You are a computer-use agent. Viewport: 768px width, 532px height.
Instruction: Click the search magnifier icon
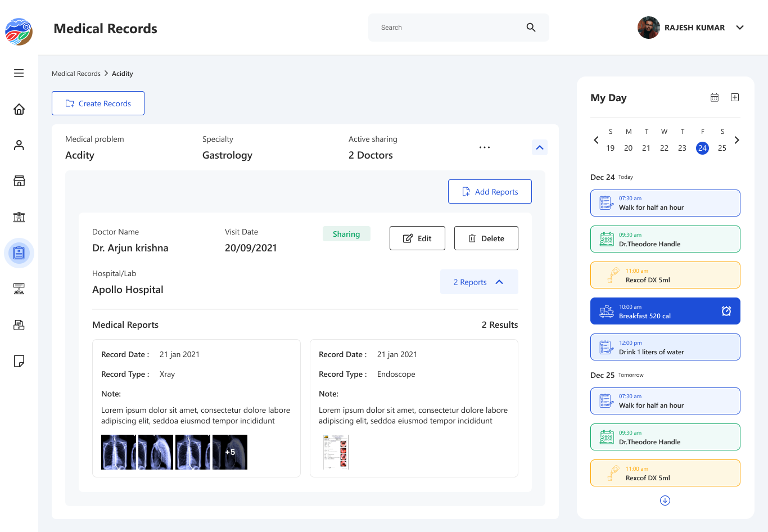click(531, 28)
